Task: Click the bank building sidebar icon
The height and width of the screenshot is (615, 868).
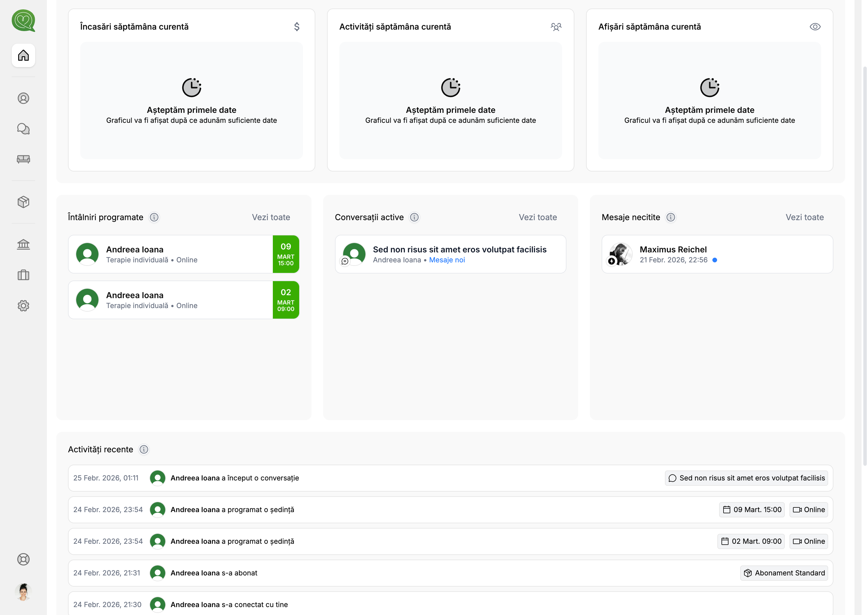Action: point(23,244)
